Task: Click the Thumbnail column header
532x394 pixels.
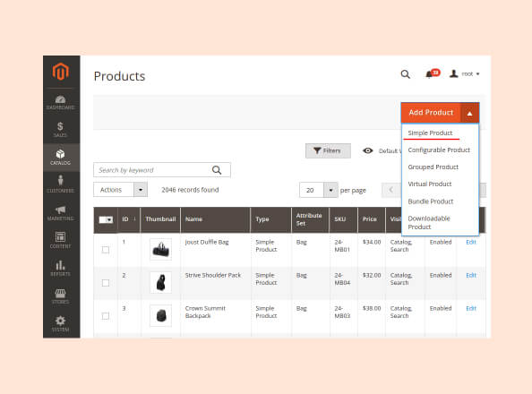Action: point(160,219)
